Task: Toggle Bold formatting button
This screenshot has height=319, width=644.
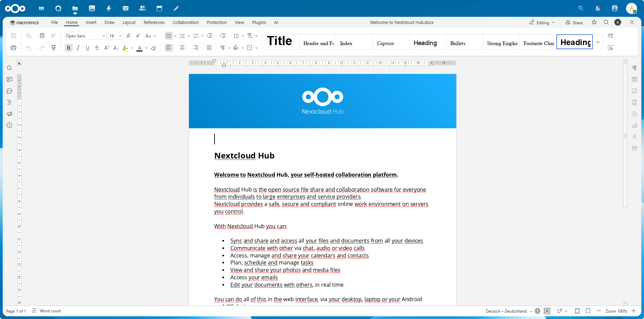Action: (69, 48)
